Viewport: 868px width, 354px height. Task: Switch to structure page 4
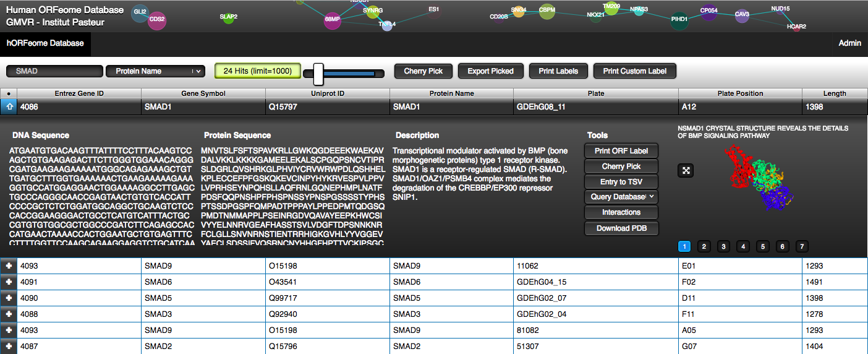tap(744, 246)
